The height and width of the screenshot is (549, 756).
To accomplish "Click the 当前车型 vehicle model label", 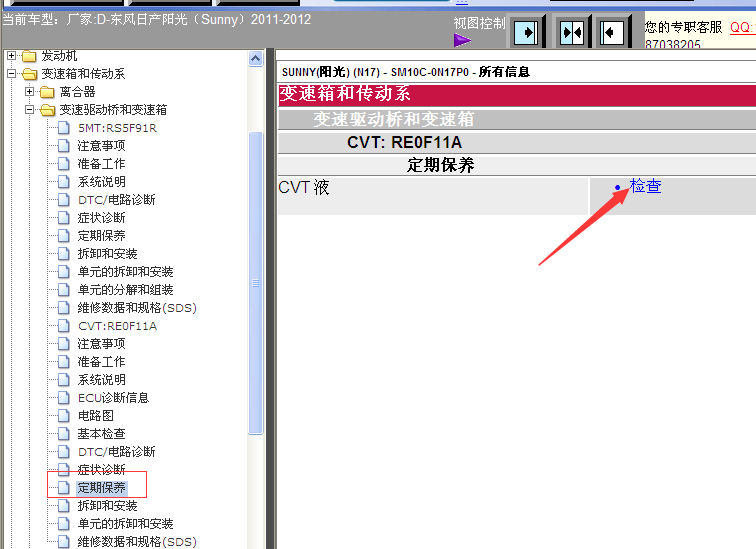I will tap(157, 20).
